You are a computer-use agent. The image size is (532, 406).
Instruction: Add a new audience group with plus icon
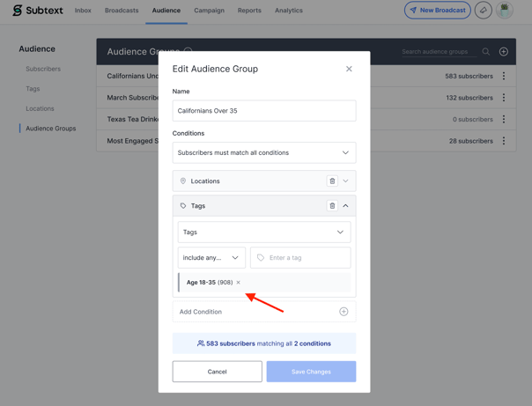coord(504,52)
